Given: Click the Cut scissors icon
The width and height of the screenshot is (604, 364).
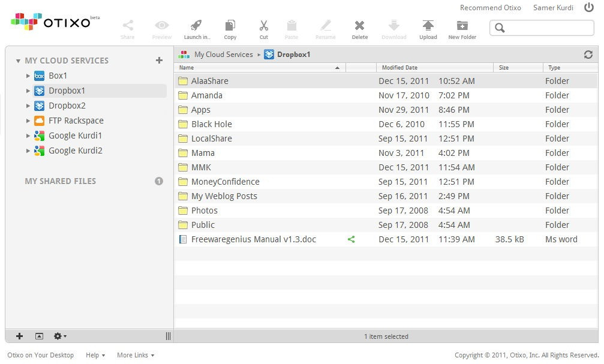Looking at the screenshot, I should click(x=264, y=25).
